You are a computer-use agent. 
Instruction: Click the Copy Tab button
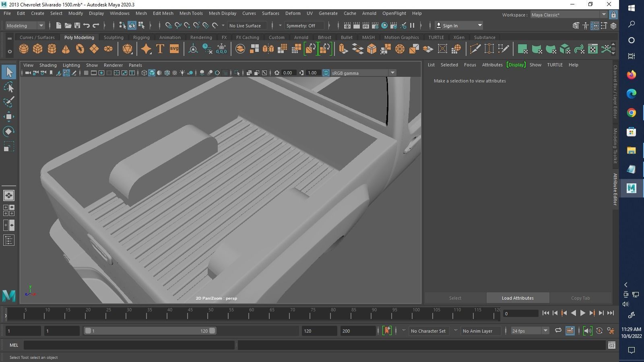pyautogui.click(x=580, y=298)
